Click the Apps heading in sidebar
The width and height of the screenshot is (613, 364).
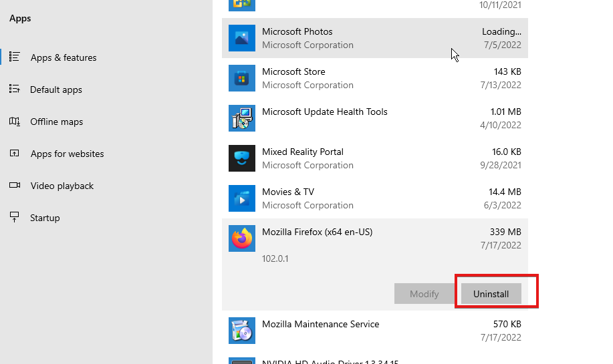click(20, 18)
